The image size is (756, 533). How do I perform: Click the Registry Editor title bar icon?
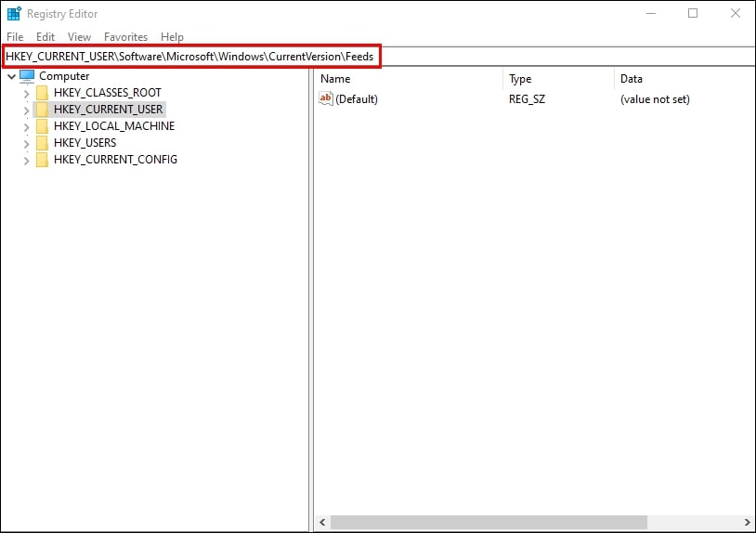pos(14,14)
